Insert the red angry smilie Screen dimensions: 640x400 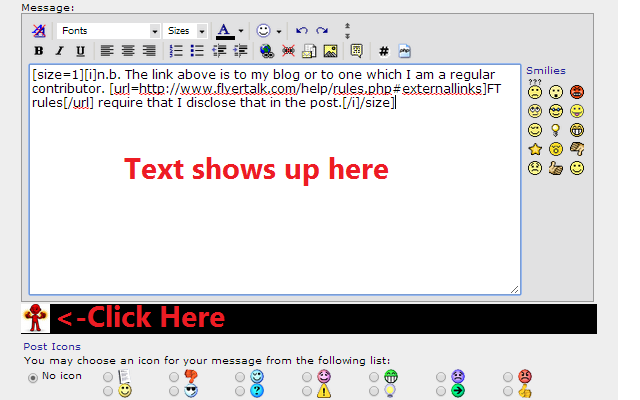(x=577, y=92)
